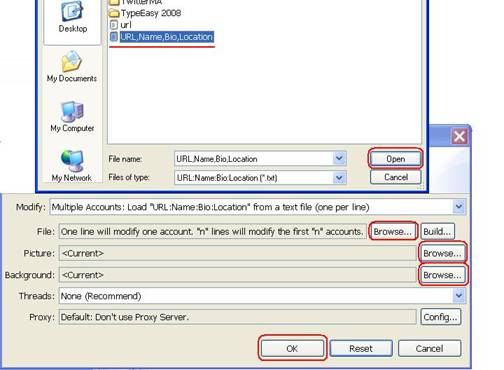
Task: Confirm with the OK button
Action: tap(292, 348)
